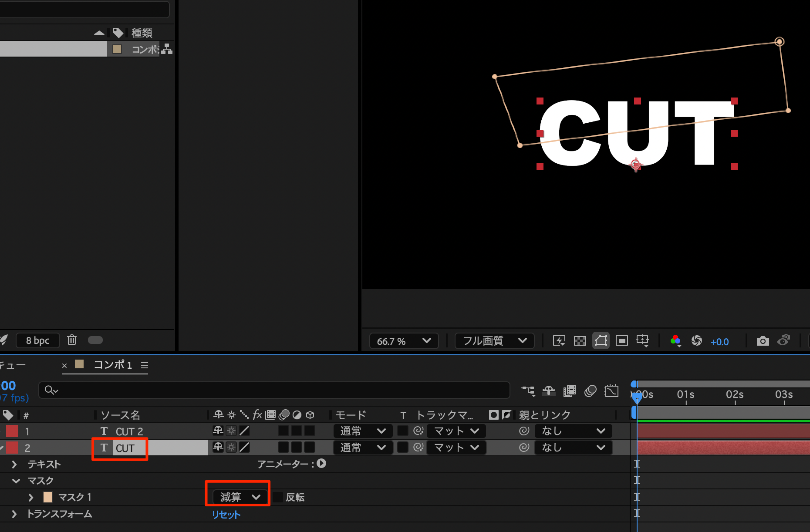
Task: Open the 減算 mask mode dropdown
Action: [x=238, y=497]
